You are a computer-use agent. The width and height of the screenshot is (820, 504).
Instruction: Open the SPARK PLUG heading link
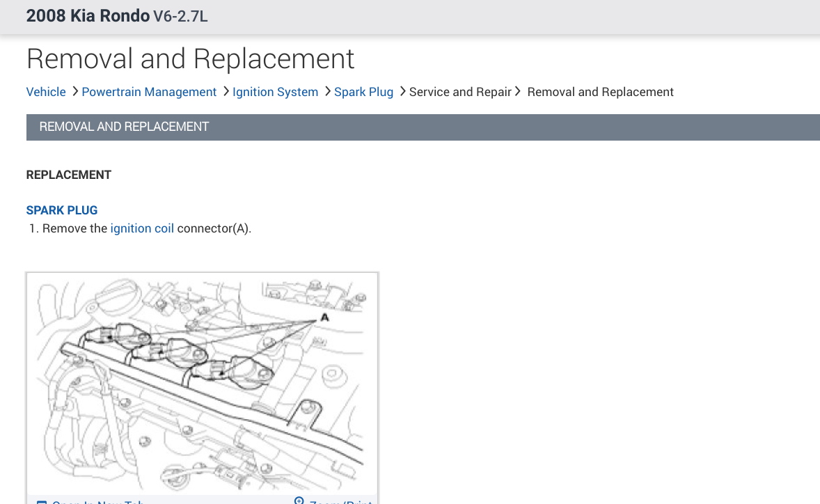[x=62, y=210]
